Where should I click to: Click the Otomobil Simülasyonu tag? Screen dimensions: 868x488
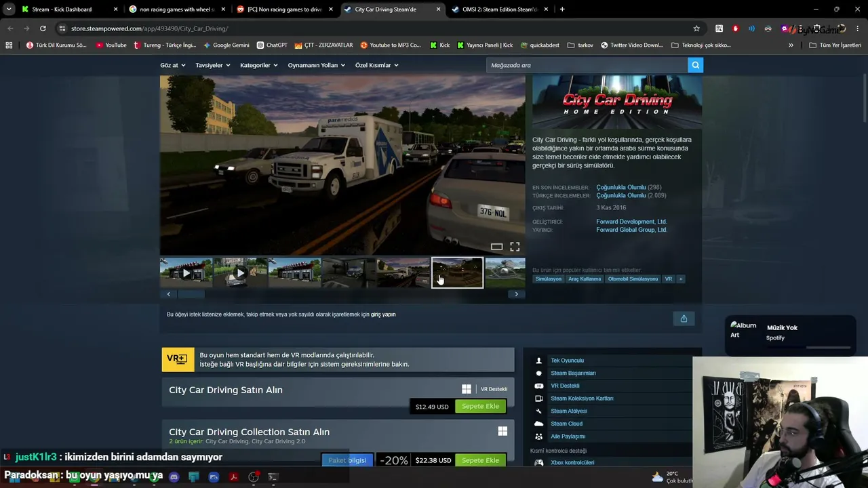pos(633,279)
